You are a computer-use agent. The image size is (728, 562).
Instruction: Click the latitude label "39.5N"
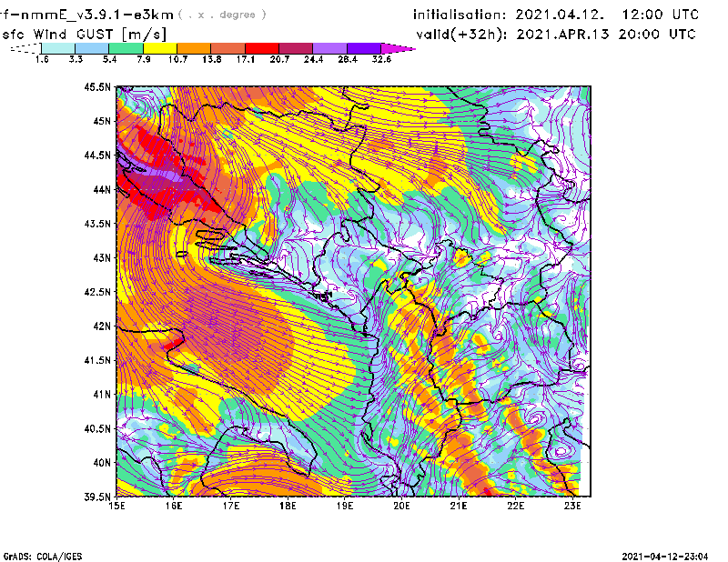97,497
